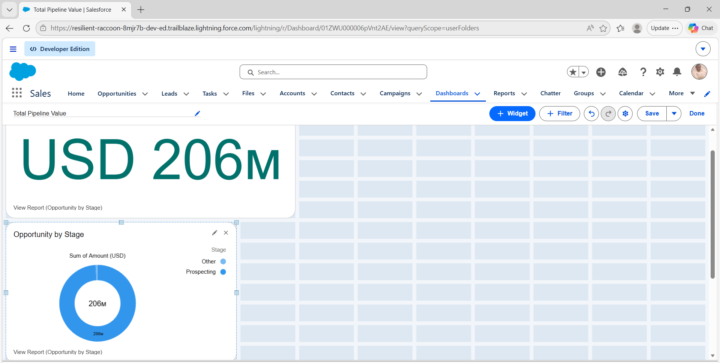Open the Calendar tab
This screenshot has height=363, width=720.
(631, 93)
